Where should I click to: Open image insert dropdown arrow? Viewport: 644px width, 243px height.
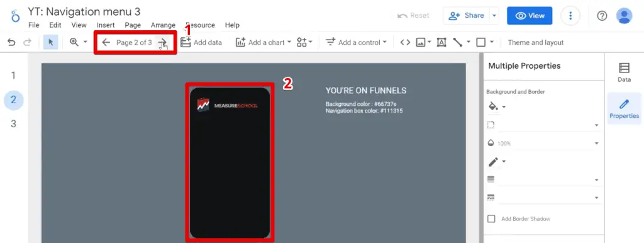[x=429, y=42]
